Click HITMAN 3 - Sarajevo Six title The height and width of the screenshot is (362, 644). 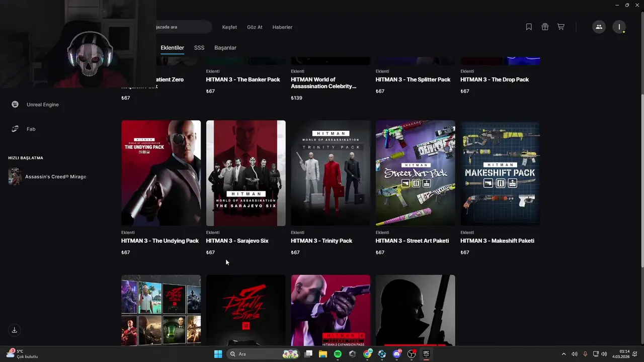pos(237,241)
